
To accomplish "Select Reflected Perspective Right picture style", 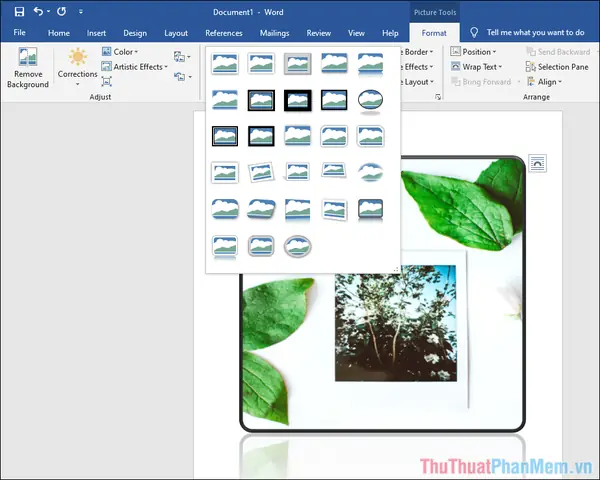I will point(298,210).
